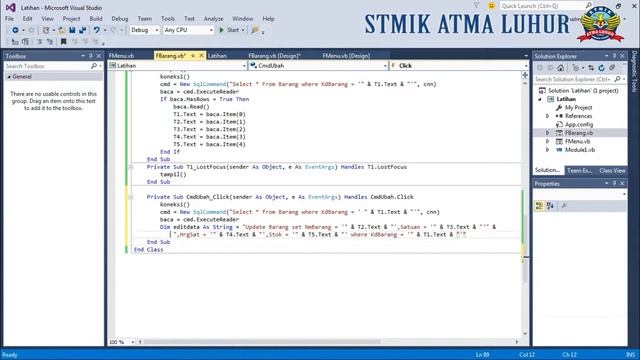640x360 pixels.
Task: Click the Open File folder icon
Action: tap(62, 30)
